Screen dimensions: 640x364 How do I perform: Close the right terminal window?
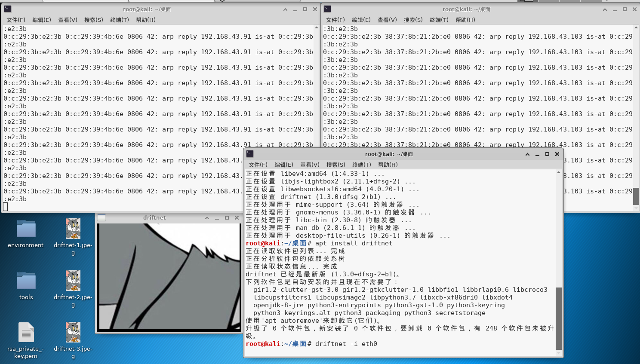(634, 9)
